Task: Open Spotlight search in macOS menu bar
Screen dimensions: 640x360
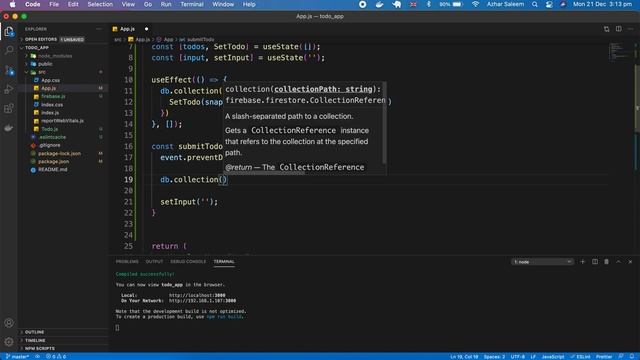Action: coord(535,4)
